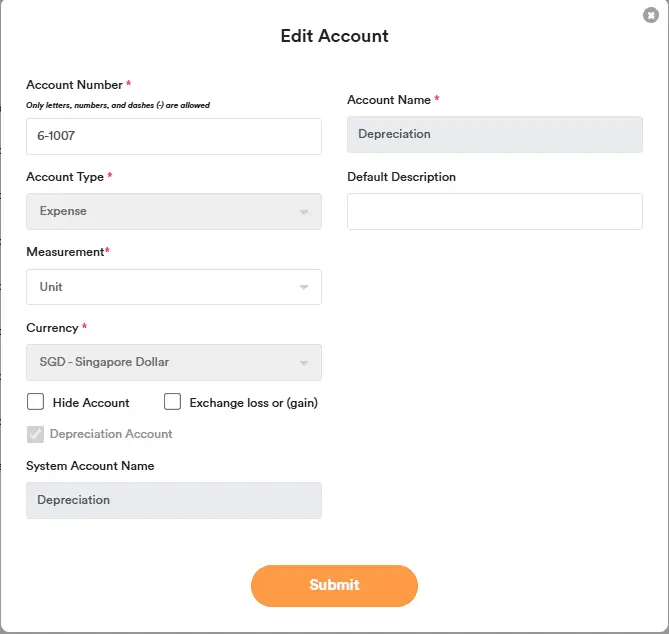This screenshot has width=669, height=634.
Task: Click the "Depreciation Account" label text
Action: pos(111,434)
